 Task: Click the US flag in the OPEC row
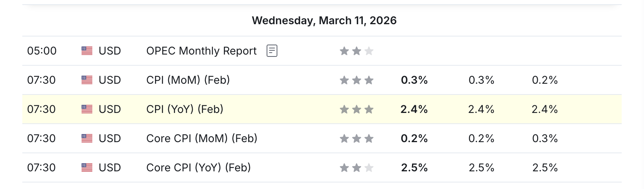coord(87,51)
